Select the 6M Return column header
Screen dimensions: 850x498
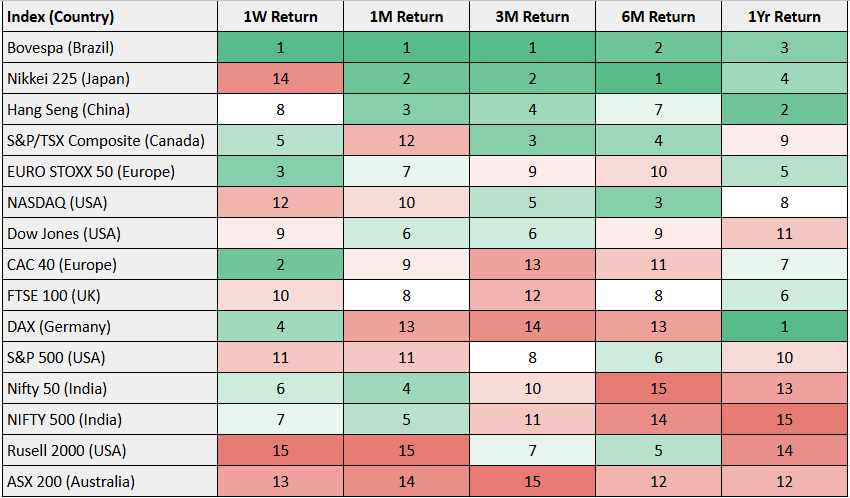pyautogui.click(x=658, y=17)
